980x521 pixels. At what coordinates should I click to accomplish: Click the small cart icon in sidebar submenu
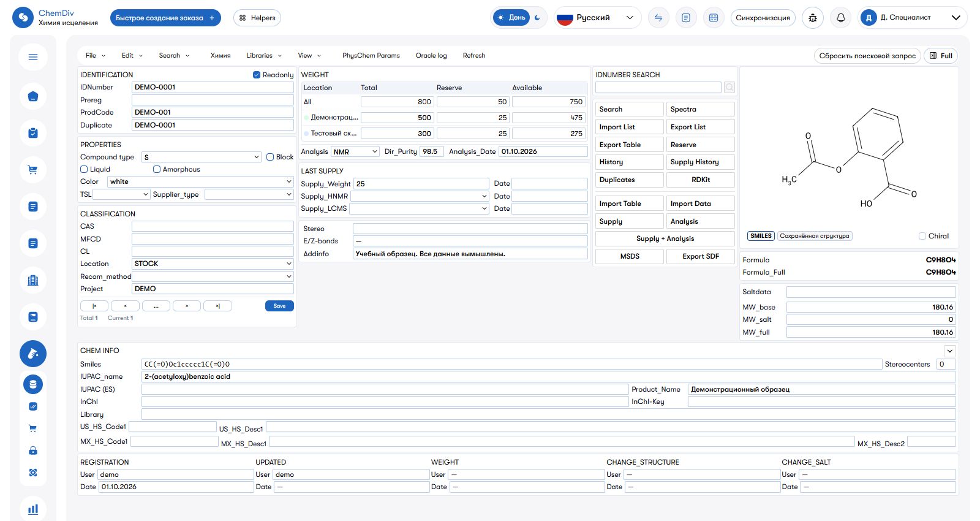[x=33, y=428]
